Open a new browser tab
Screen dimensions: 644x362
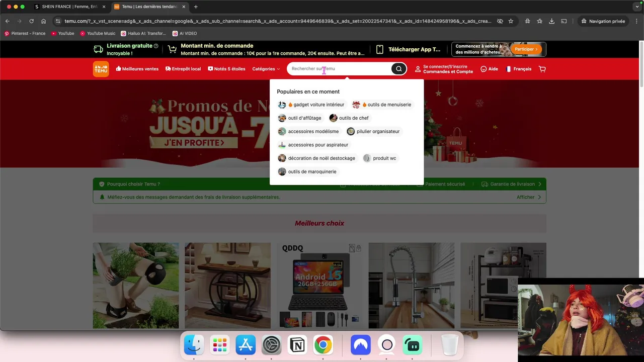click(196, 7)
